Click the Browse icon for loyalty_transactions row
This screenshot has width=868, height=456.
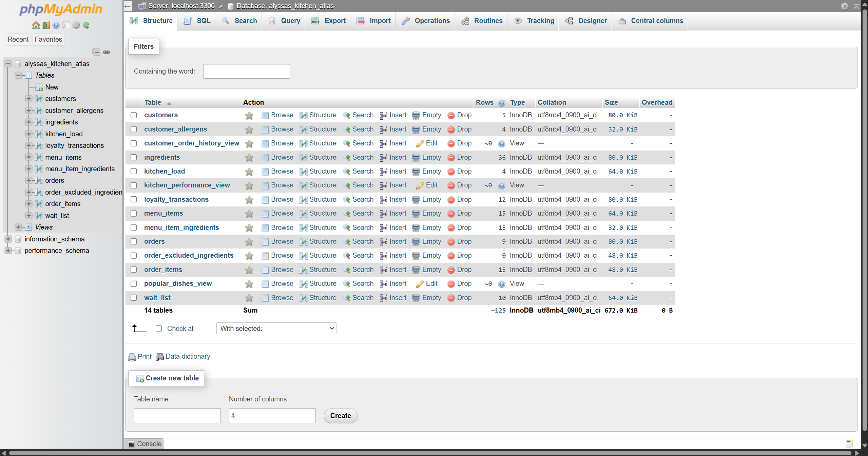click(x=265, y=200)
